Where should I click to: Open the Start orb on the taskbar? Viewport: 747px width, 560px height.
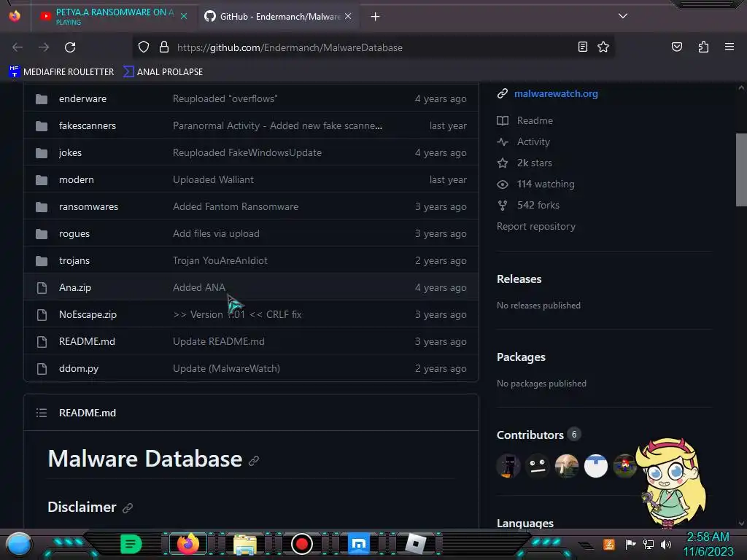coord(19,544)
